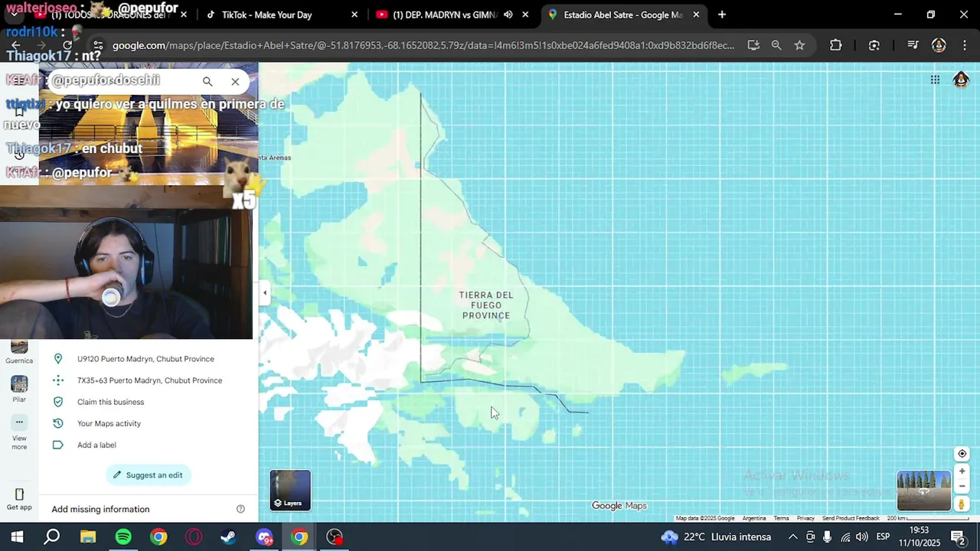Open Spotify from the taskbar

[x=123, y=537]
